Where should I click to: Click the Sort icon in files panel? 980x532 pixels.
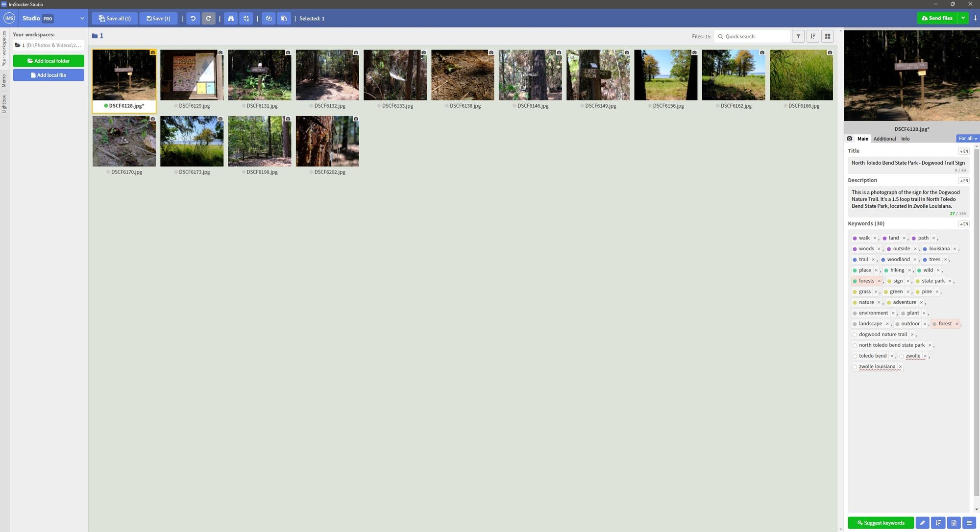click(813, 37)
